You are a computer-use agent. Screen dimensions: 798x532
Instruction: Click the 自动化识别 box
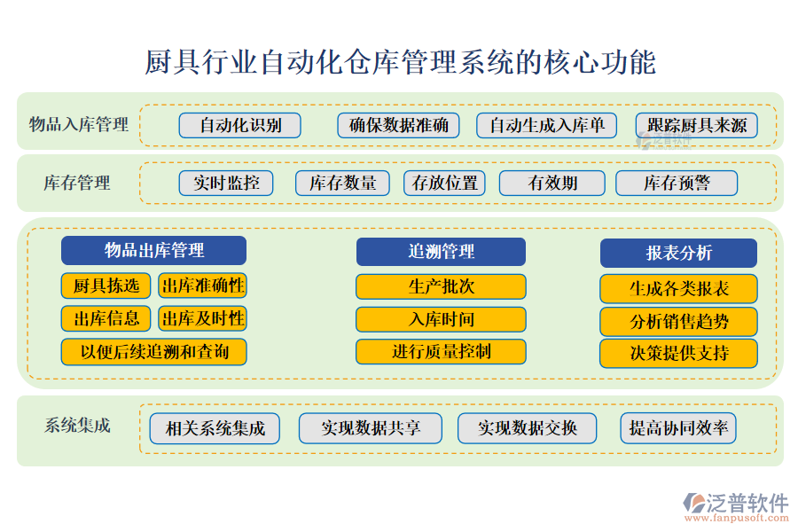coord(239,125)
